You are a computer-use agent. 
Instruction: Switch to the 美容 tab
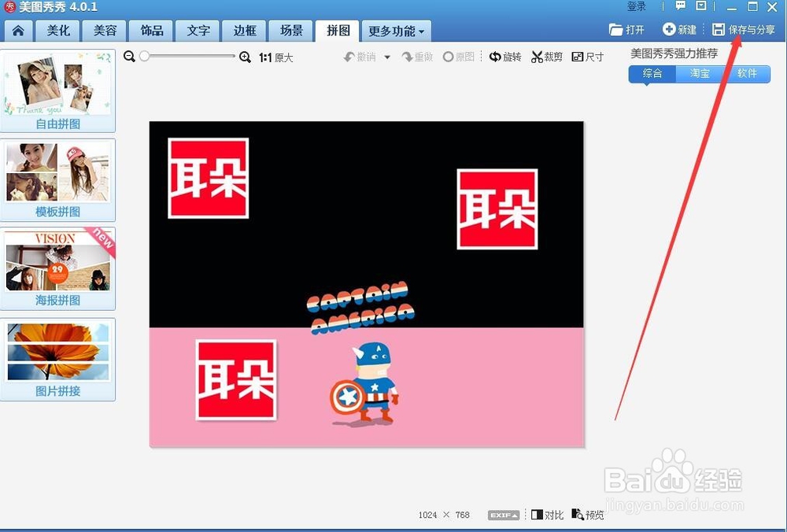pyautogui.click(x=105, y=31)
